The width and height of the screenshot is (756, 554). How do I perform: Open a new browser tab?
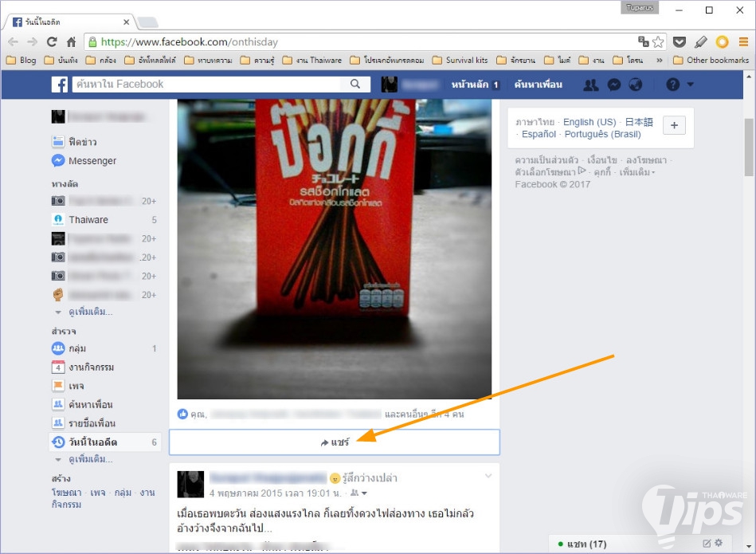click(x=147, y=22)
